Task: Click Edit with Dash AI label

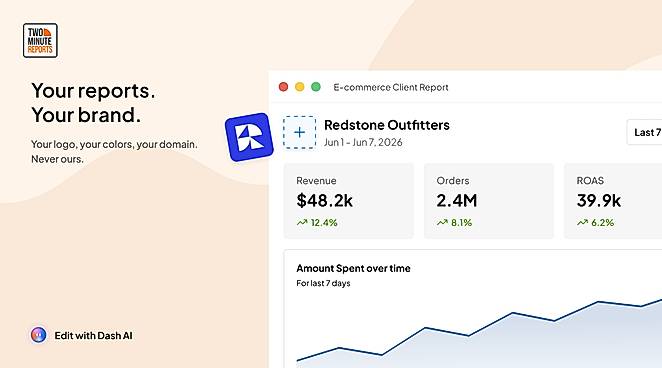Action: (x=93, y=336)
